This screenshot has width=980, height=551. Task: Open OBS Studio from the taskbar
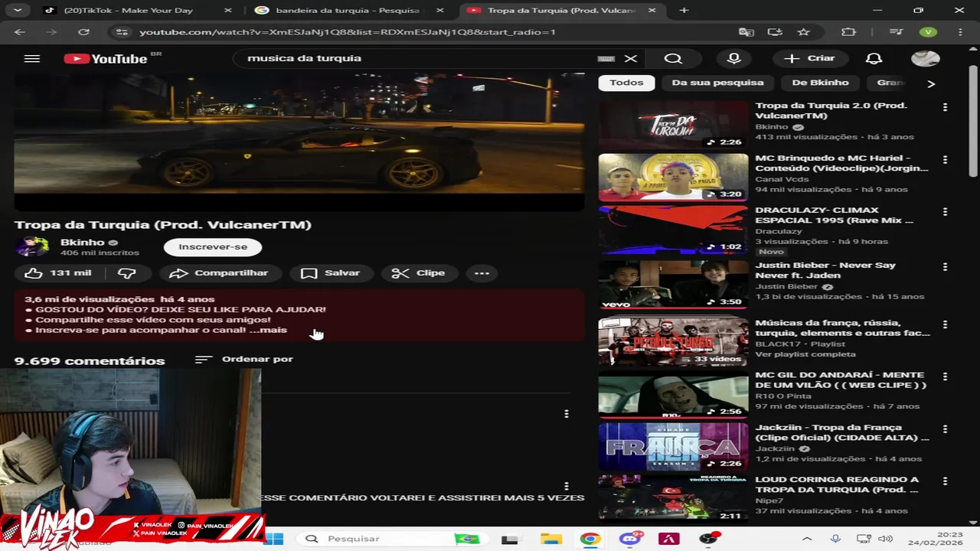tap(709, 539)
